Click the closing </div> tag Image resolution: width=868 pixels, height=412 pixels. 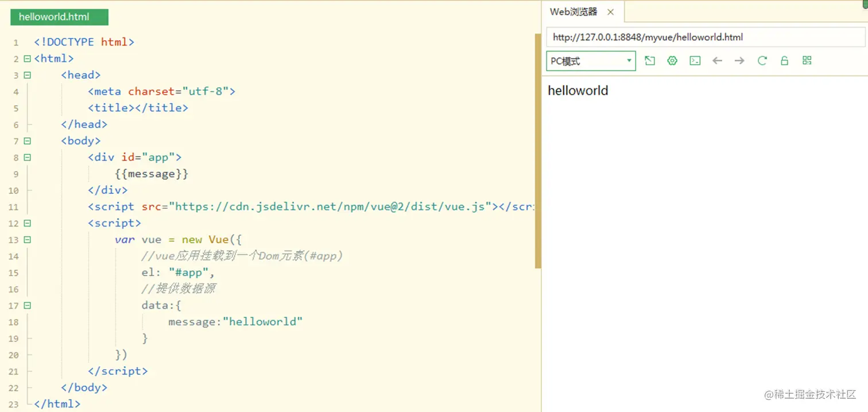pos(107,190)
